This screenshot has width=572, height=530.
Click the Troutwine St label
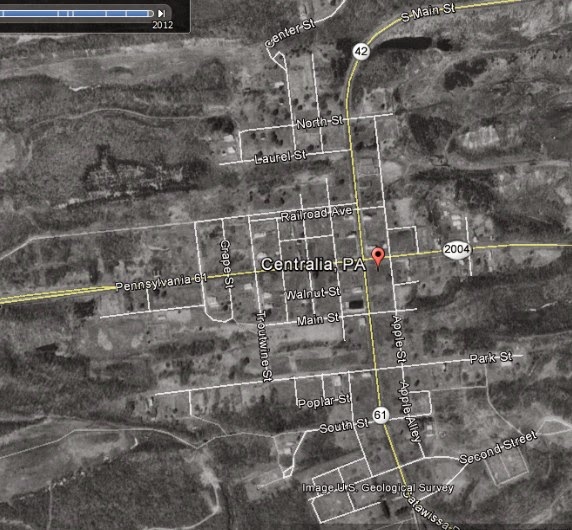[265, 346]
